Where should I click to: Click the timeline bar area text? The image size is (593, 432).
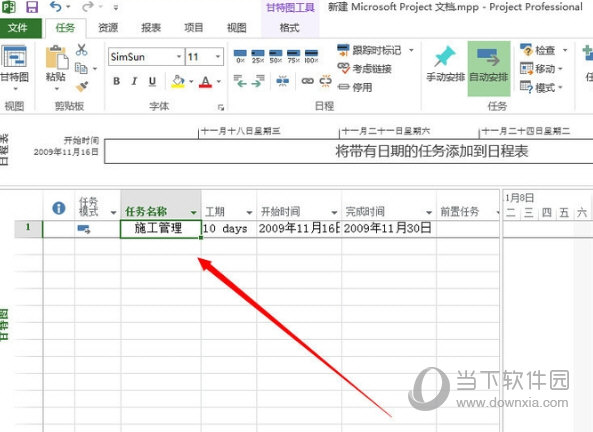tap(431, 151)
